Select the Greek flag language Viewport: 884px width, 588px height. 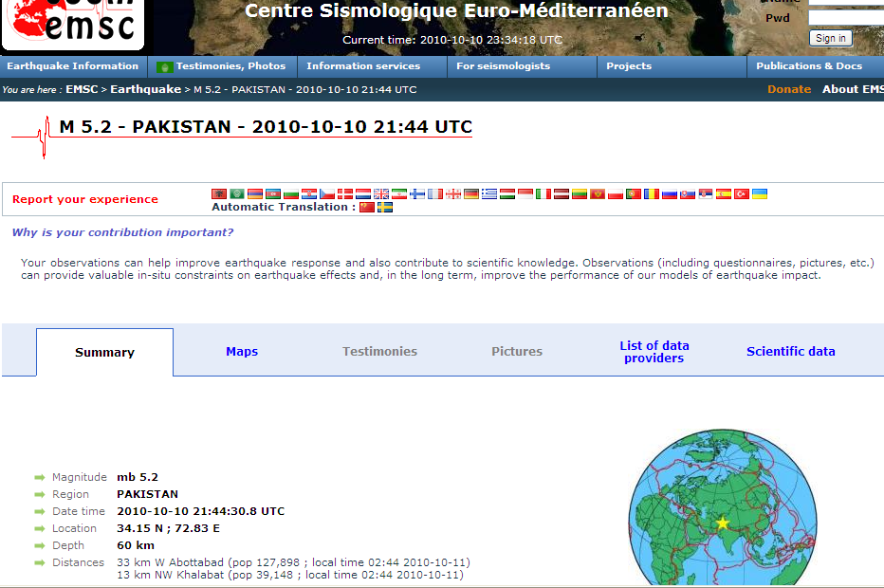490,193
